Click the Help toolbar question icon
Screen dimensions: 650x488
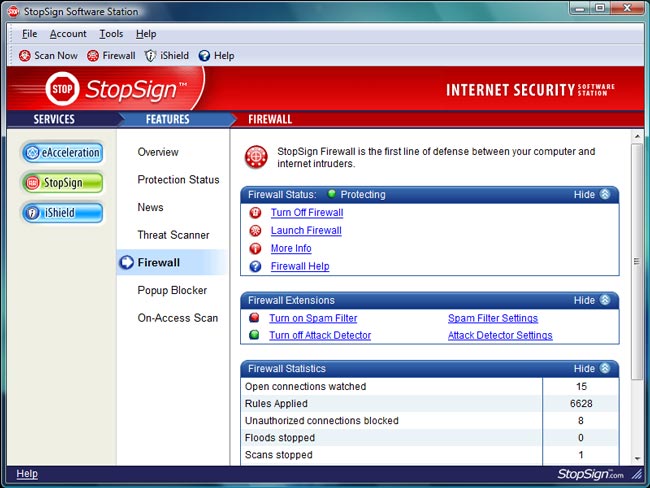point(204,56)
